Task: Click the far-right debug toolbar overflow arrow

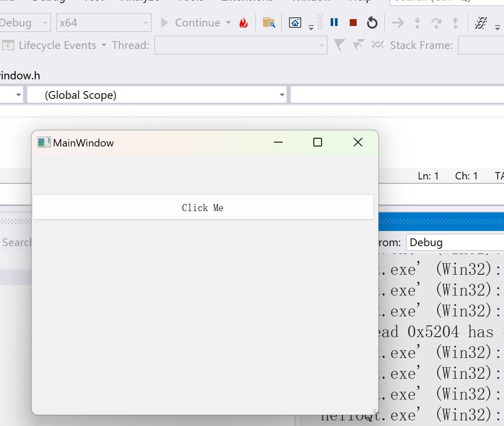Action: (x=497, y=28)
